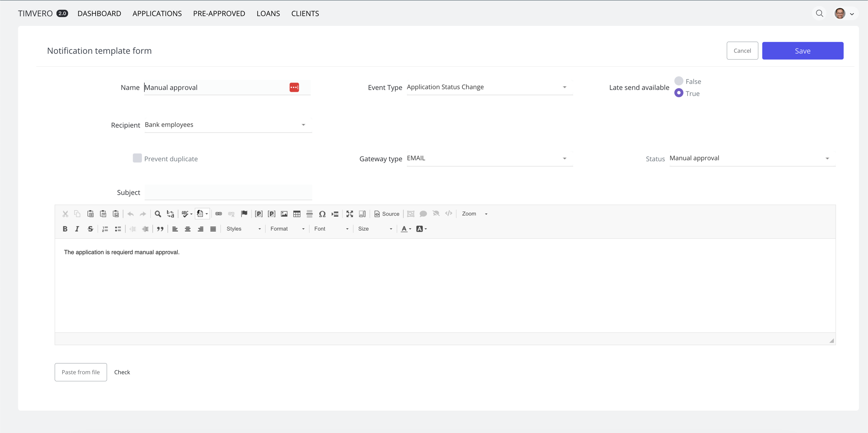
Task: Select the True radio button
Action: 679,93
